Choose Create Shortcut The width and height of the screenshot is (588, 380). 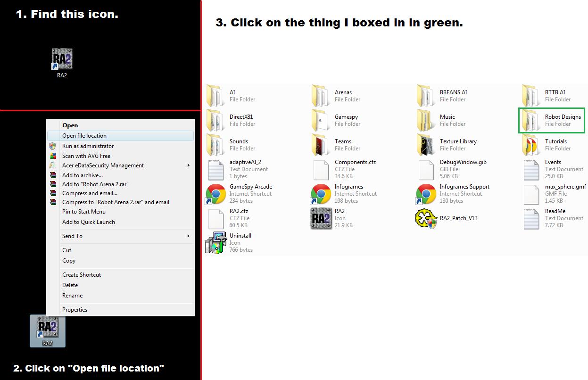click(x=120, y=275)
